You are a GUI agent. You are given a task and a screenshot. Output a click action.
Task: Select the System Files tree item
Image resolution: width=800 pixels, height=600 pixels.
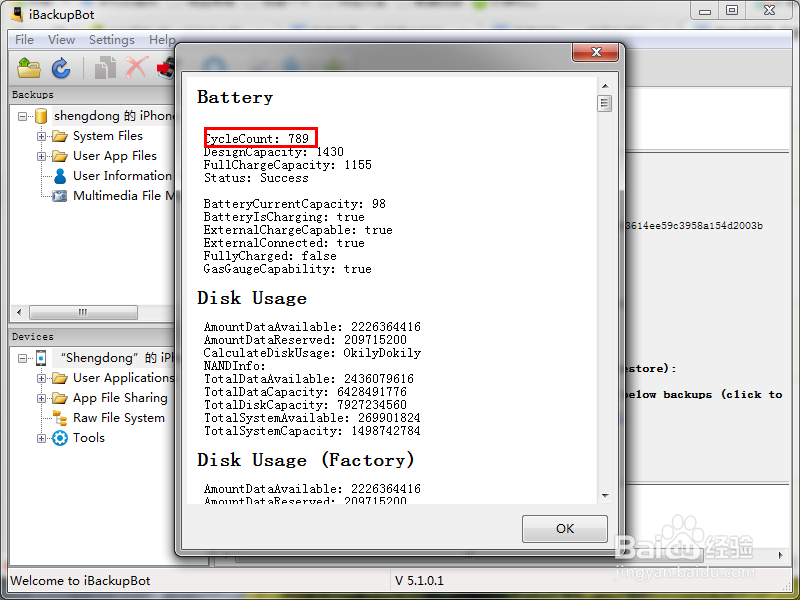pos(108,136)
